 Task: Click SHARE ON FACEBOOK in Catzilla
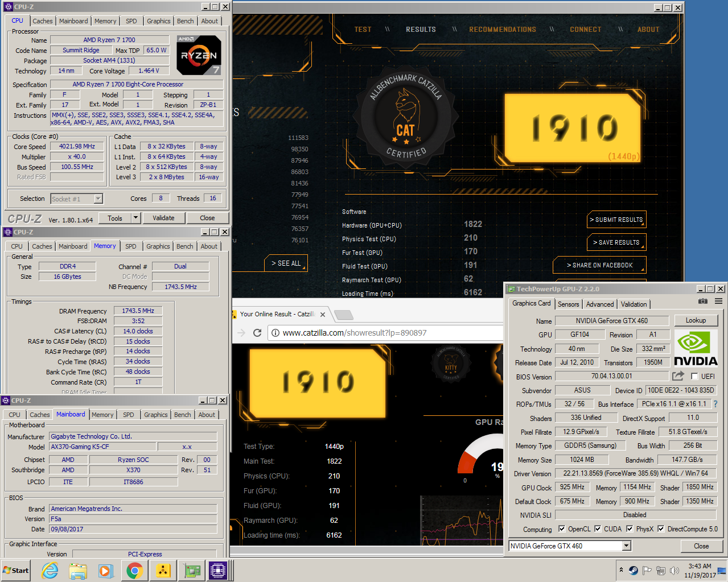point(599,265)
